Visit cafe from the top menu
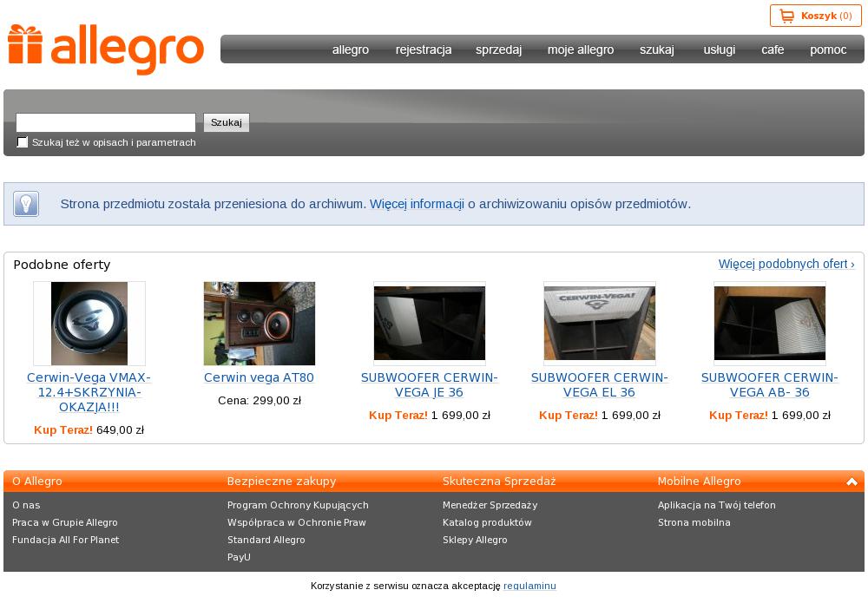Screen dimensions: 868x603 pyautogui.click(x=773, y=49)
